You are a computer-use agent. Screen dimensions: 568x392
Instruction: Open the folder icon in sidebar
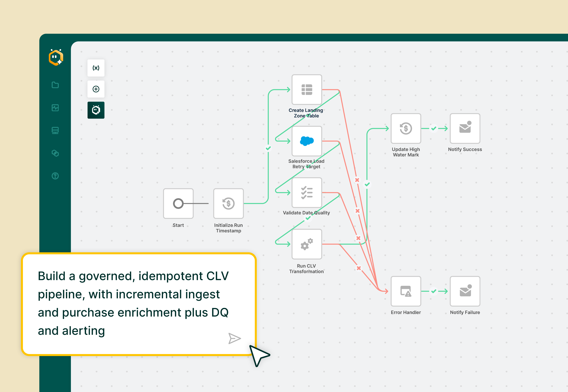tap(55, 85)
